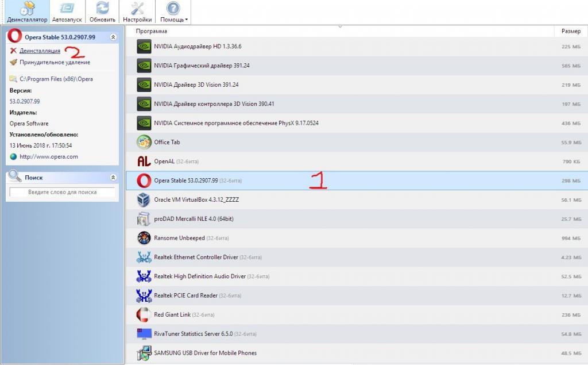The image size is (588, 365).
Task: Click the RivaTuner Statistics Server icon
Action: 144,334
